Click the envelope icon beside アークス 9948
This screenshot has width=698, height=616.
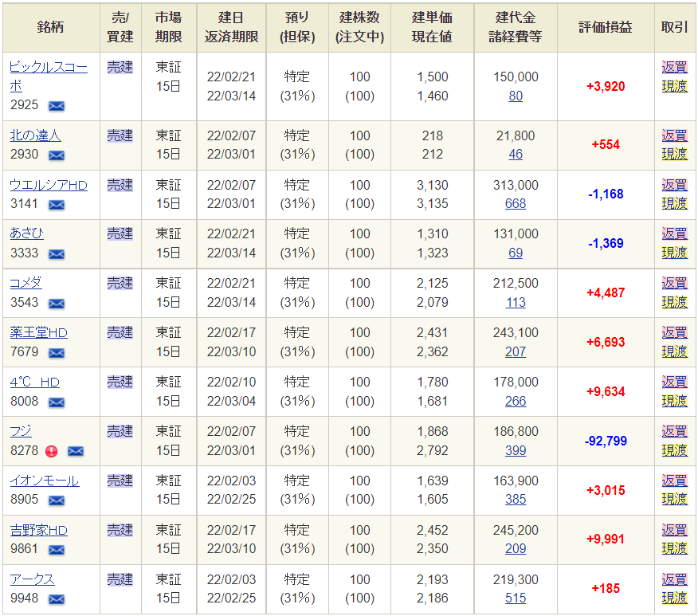coord(56,599)
